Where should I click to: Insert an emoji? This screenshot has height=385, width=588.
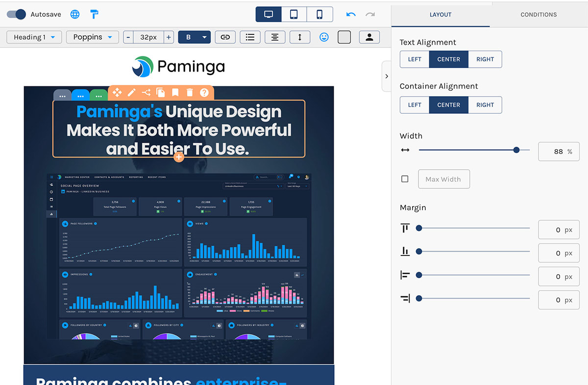point(324,37)
